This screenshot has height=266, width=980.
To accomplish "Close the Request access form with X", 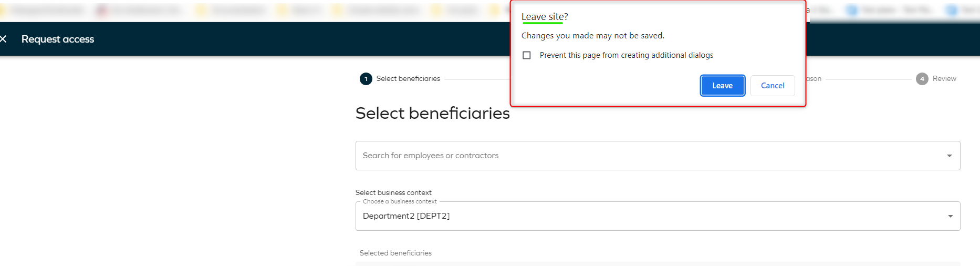I will [x=3, y=39].
